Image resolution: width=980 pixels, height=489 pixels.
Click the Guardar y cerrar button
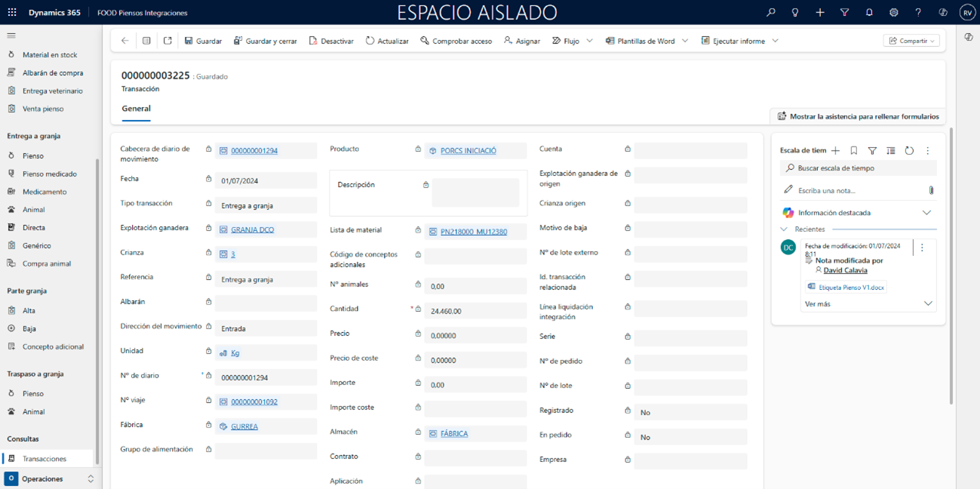(x=265, y=41)
